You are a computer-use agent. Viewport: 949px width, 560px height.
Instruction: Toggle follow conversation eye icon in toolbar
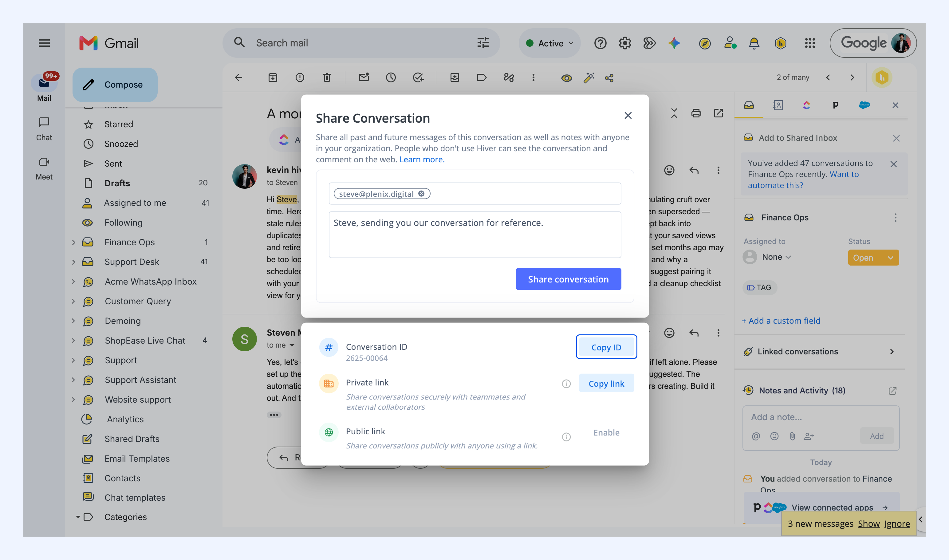(x=566, y=78)
